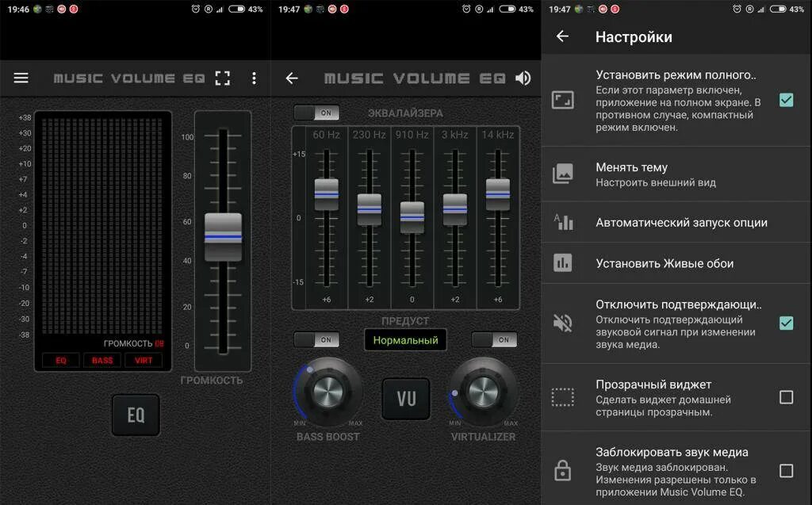Tap the speaker volume icon in equalizer header

point(523,78)
